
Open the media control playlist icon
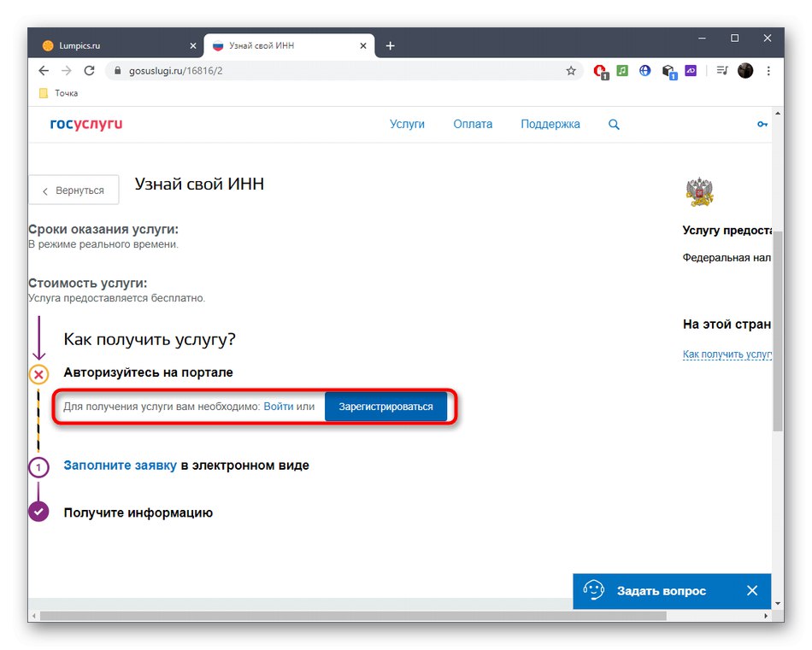point(722,70)
